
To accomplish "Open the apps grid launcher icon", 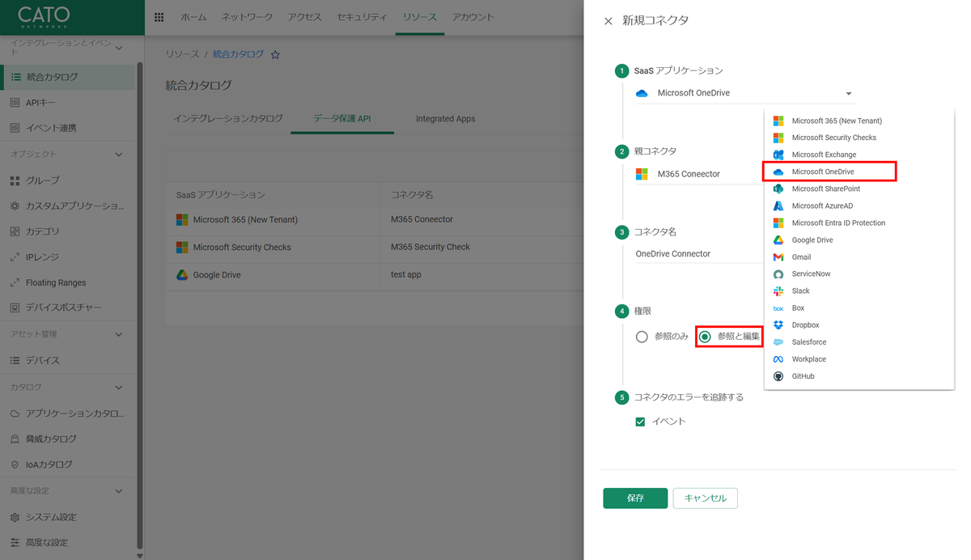I will 159,17.
